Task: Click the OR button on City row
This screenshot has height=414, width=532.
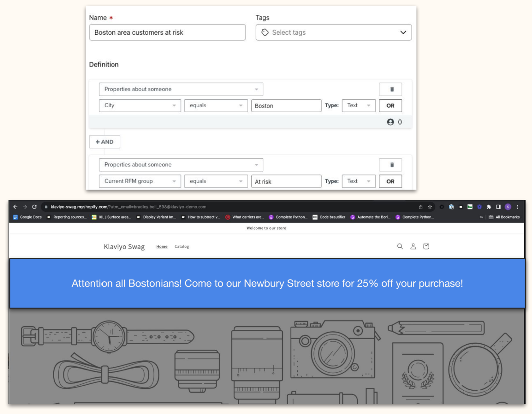Action: tap(390, 106)
